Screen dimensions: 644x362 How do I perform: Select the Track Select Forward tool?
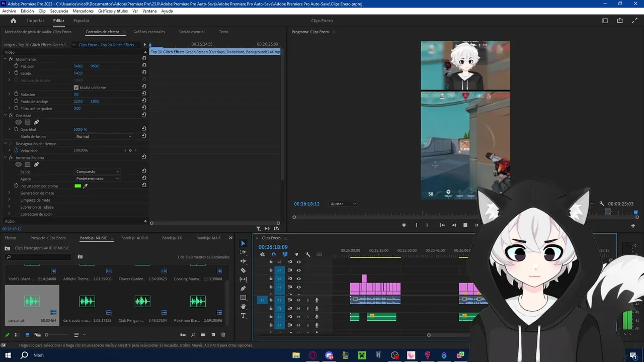243,252
